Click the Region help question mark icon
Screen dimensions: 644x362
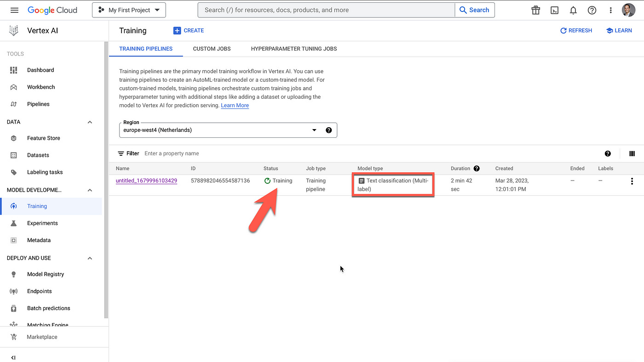[328, 130]
